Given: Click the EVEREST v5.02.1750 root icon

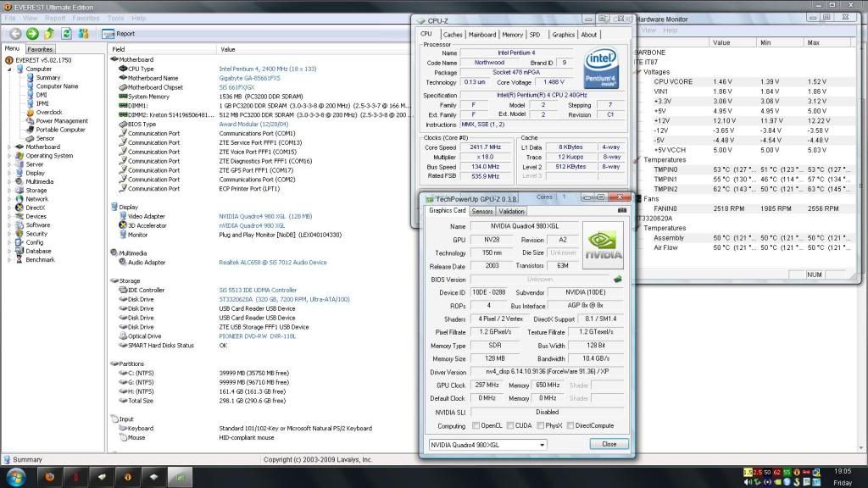Looking at the screenshot, I should click(9, 60).
